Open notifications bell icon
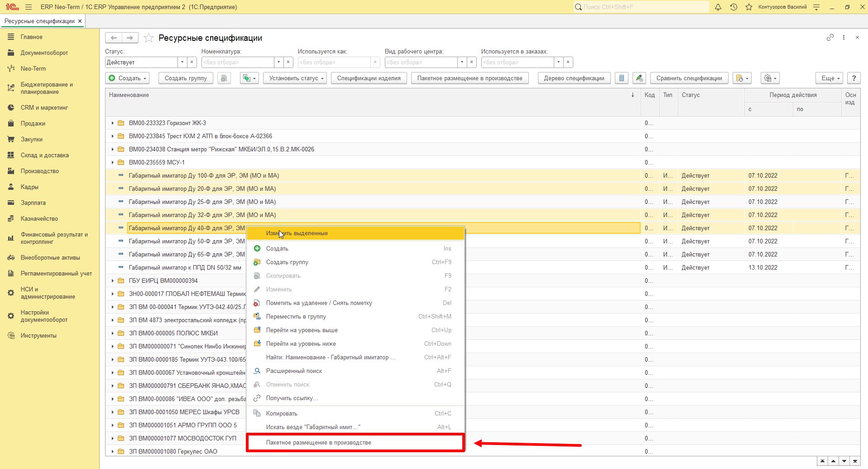This screenshot has width=868, height=469. [x=718, y=7]
